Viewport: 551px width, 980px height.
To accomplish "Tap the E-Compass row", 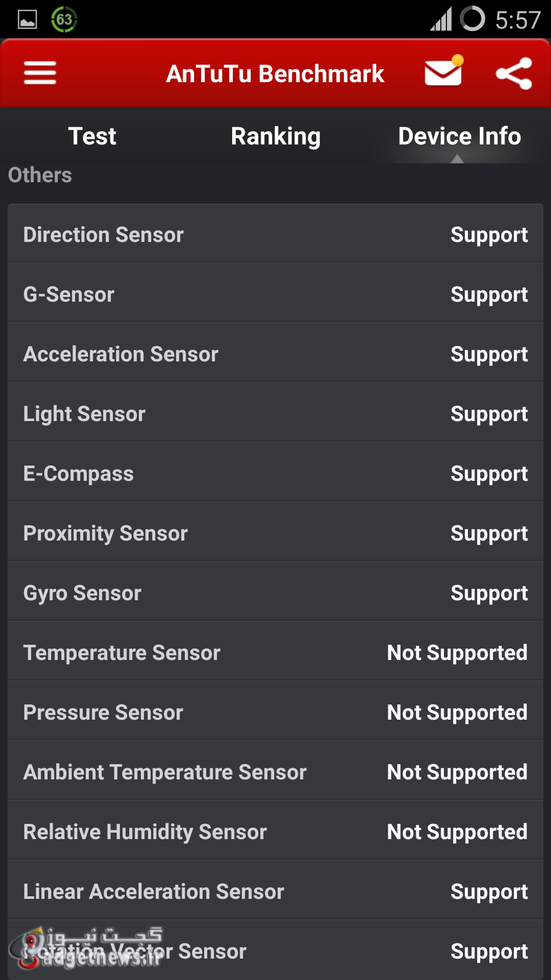I will pyautogui.click(x=275, y=473).
